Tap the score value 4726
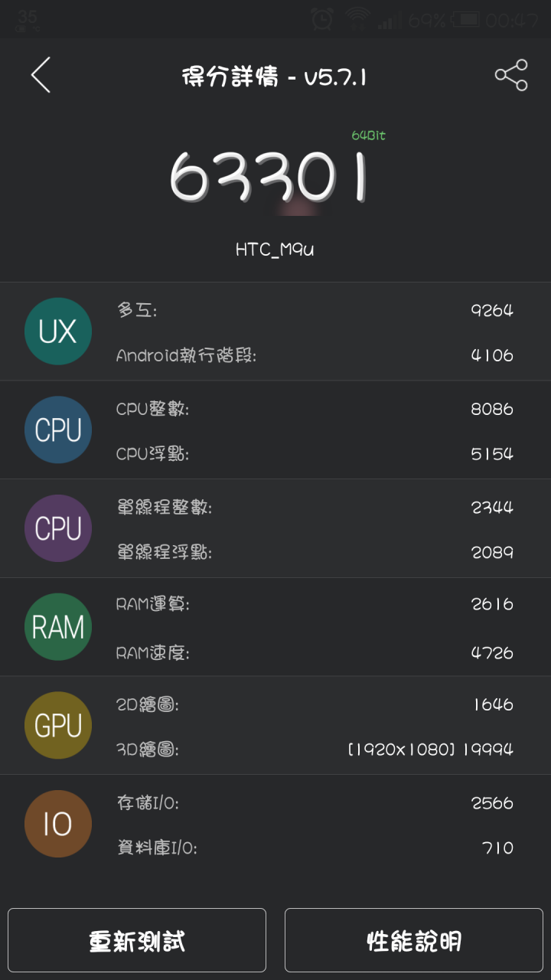This screenshot has width=551, height=980. (x=492, y=653)
